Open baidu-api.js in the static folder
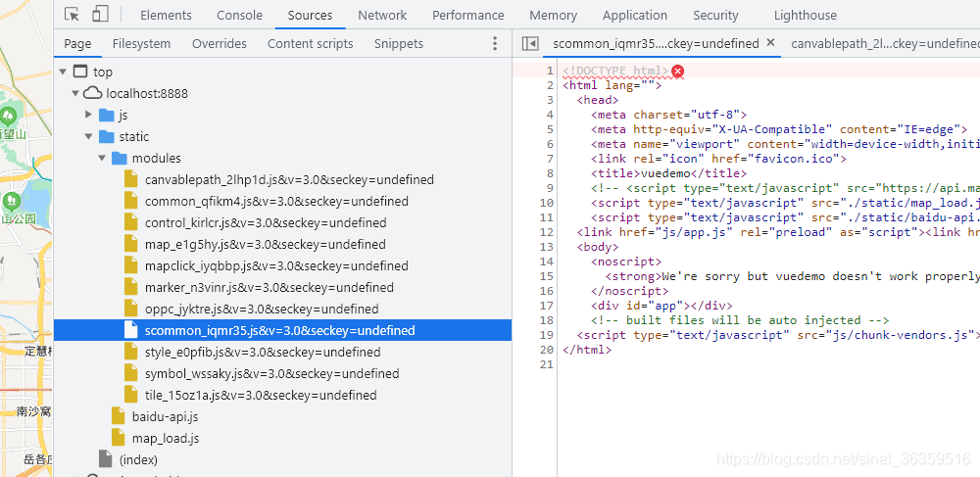980x477 pixels. pyautogui.click(x=165, y=416)
